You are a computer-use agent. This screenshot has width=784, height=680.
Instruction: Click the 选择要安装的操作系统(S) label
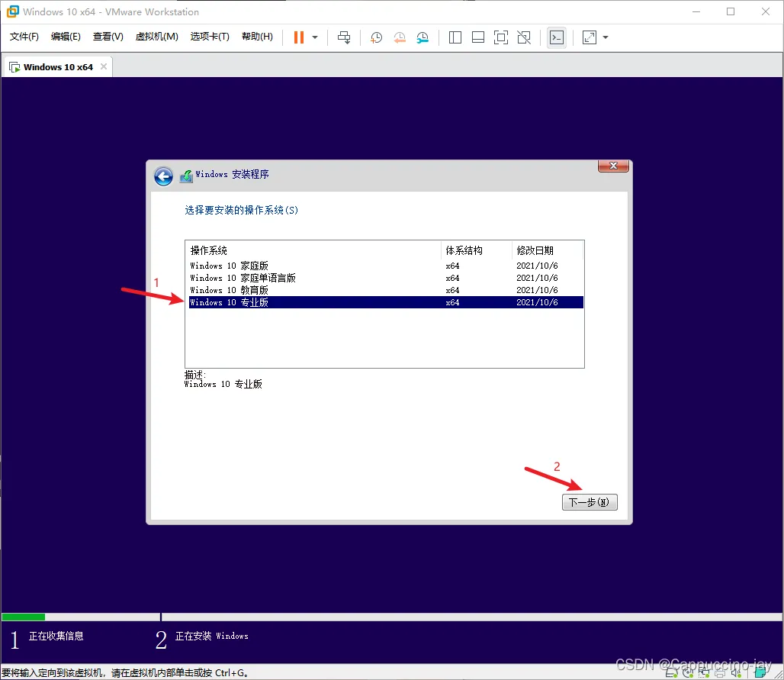(x=242, y=210)
